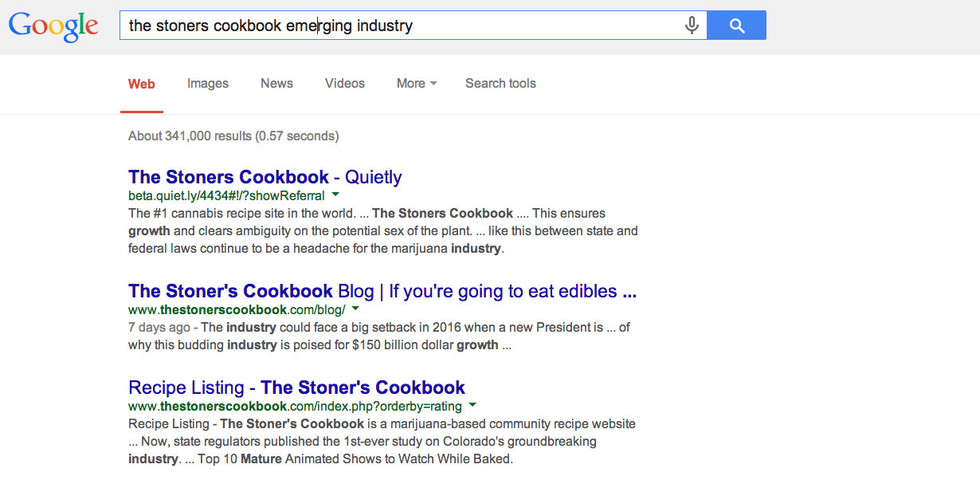Image resolution: width=980 pixels, height=484 pixels.
Task: Open "The Stoner's Cookbook Blog" result
Action: pos(382,291)
